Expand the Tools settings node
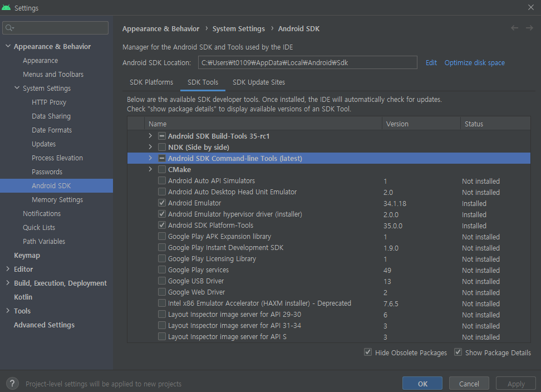This screenshot has width=541, height=392. (x=8, y=311)
